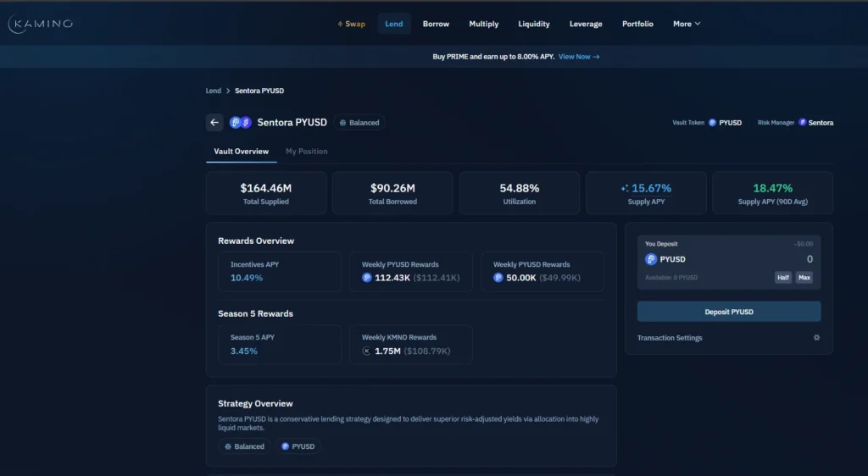Open the Liquidity page

click(x=534, y=24)
